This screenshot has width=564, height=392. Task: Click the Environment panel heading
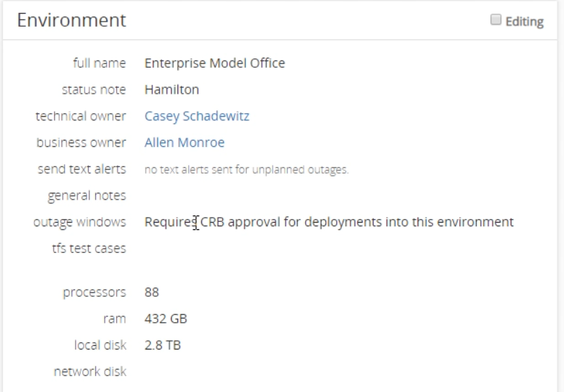coord(71,20)
